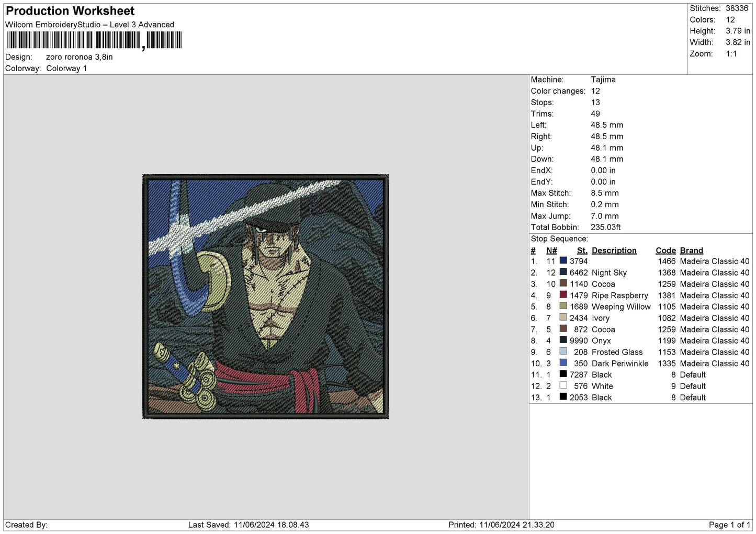Viewport: 756px width, 534px height.
Task: Select the Ivory thread swatch
Action: click(x=563, y=317)
